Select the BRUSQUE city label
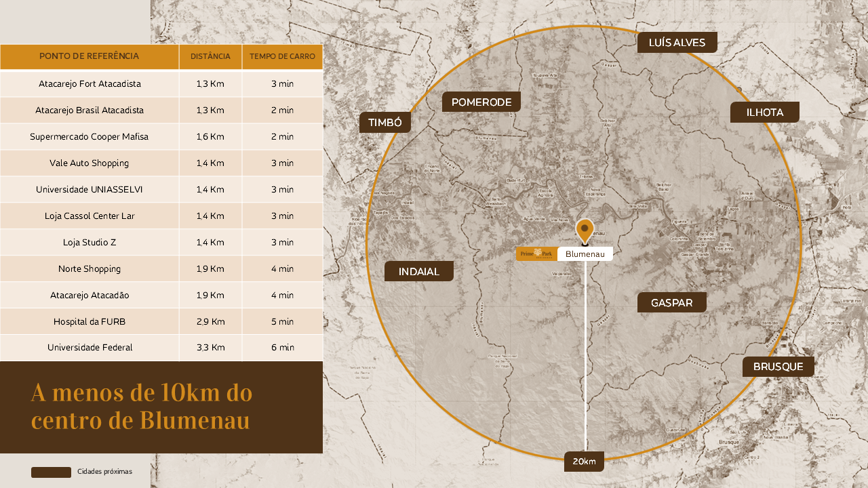The height and width of the screenshot is (488, 868). [778, 367]
